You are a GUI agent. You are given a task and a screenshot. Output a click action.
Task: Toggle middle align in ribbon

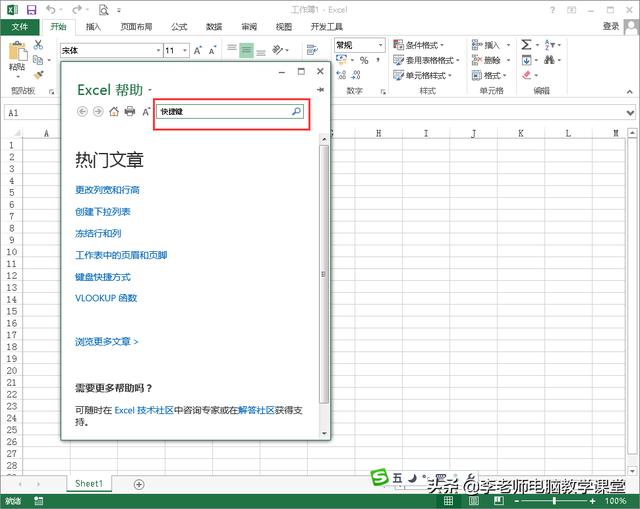[x=247, y=50]
